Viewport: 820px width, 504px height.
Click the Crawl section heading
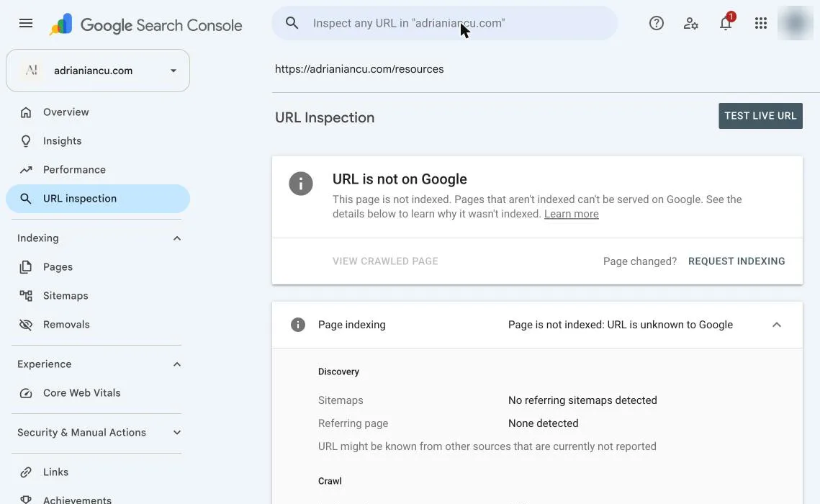pos(330,481)
